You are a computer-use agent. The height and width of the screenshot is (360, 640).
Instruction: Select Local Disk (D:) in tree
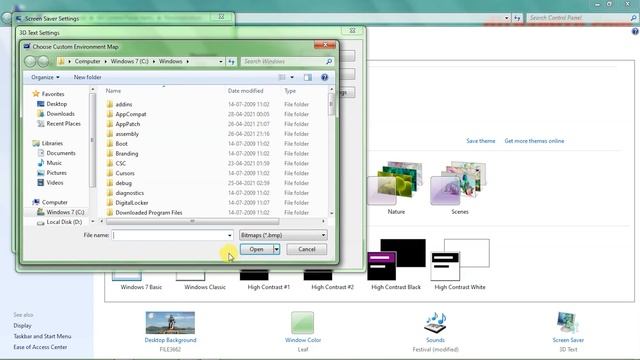[64, 222]
